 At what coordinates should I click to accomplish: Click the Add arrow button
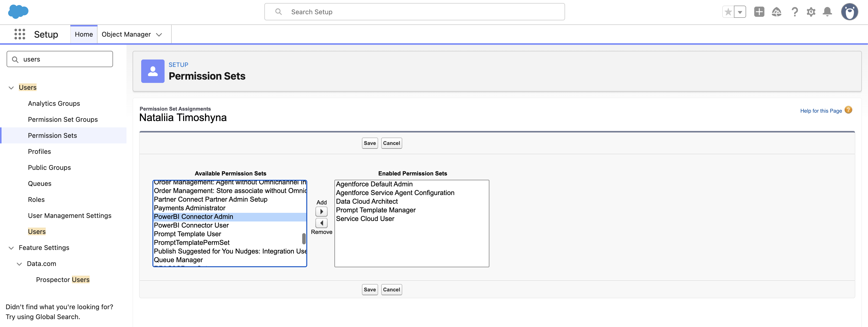322,212
